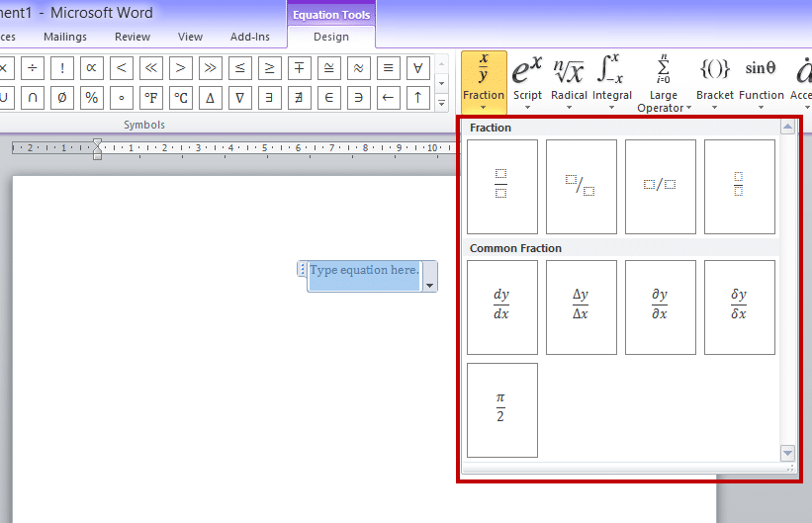
Task: Switch to the Review tab
Action: [133, 37]
